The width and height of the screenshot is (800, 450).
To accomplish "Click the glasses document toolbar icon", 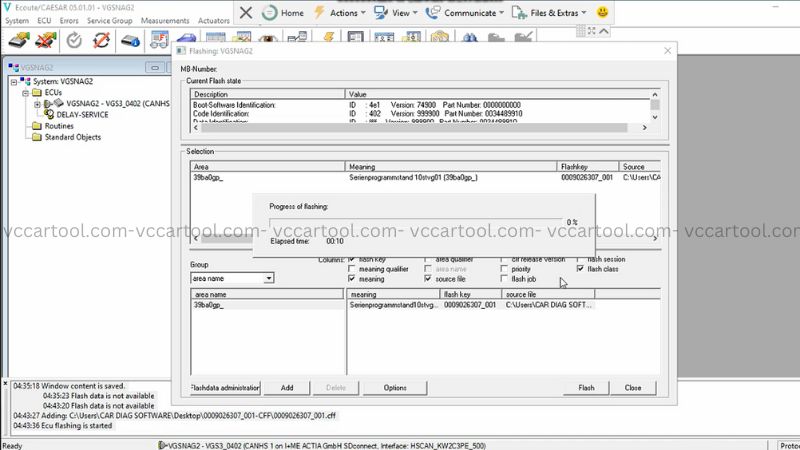I will coord(159,40).
